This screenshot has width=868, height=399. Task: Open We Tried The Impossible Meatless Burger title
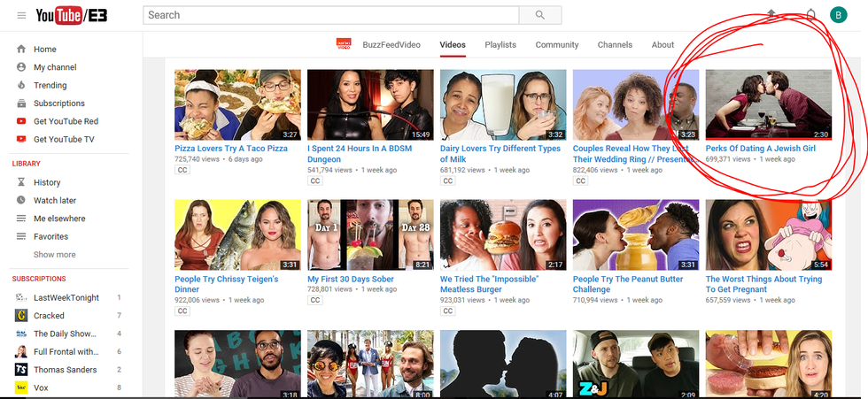489,284
